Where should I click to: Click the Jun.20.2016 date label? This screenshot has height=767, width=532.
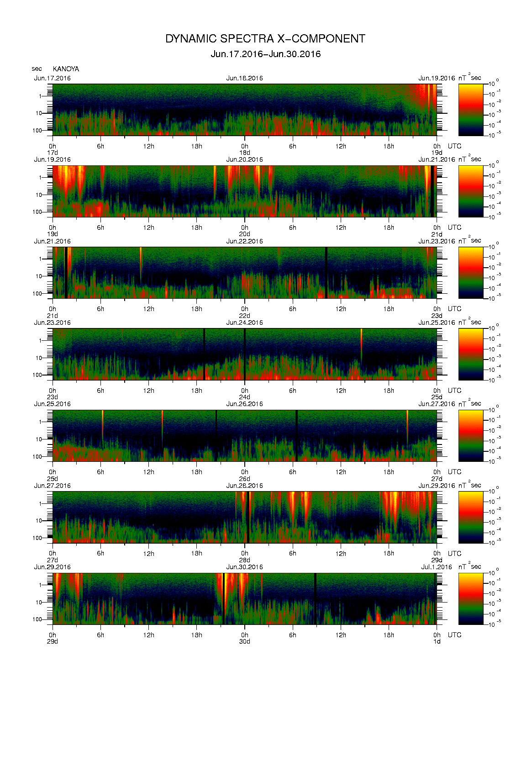244,159
